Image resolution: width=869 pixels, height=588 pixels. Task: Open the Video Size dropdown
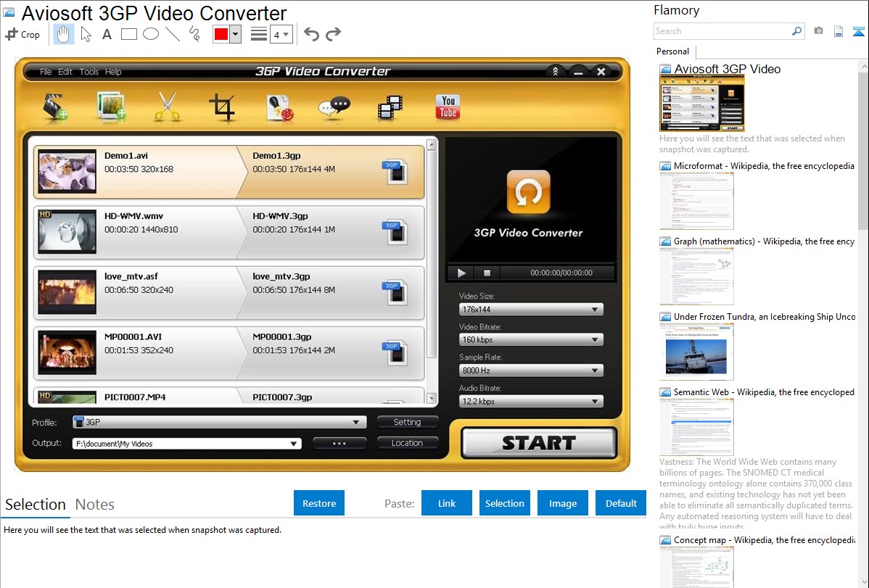(x=531, y=310)
